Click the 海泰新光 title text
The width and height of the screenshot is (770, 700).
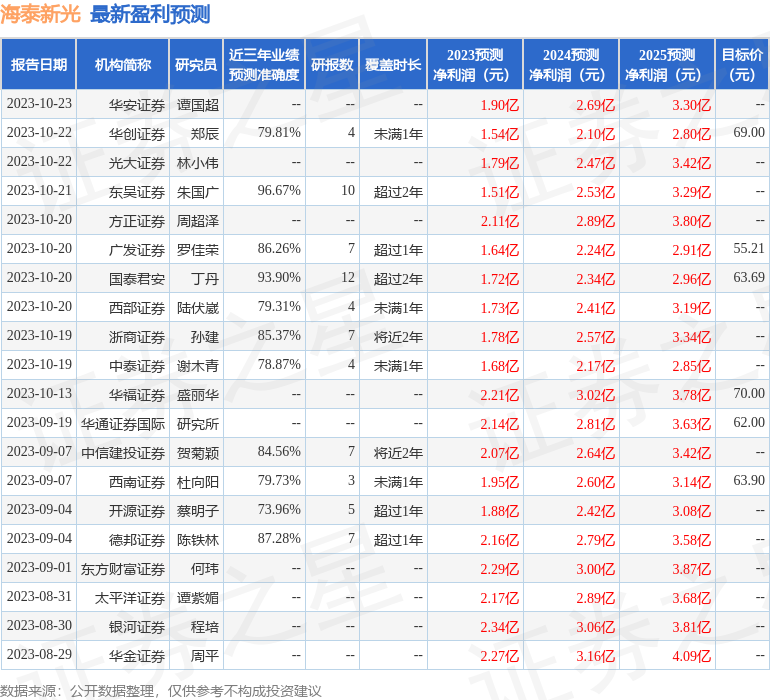click(40, 14)
